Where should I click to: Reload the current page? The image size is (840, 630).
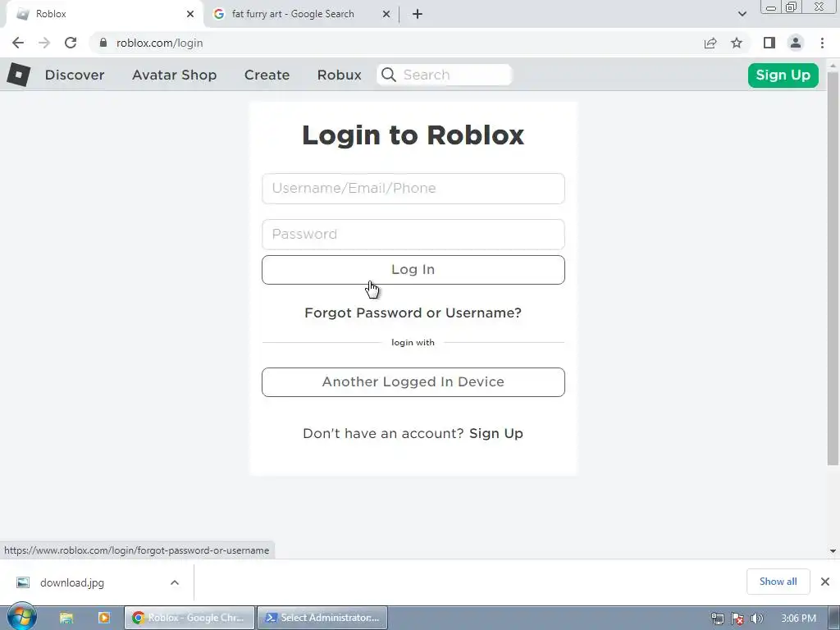tap(71, 43)
